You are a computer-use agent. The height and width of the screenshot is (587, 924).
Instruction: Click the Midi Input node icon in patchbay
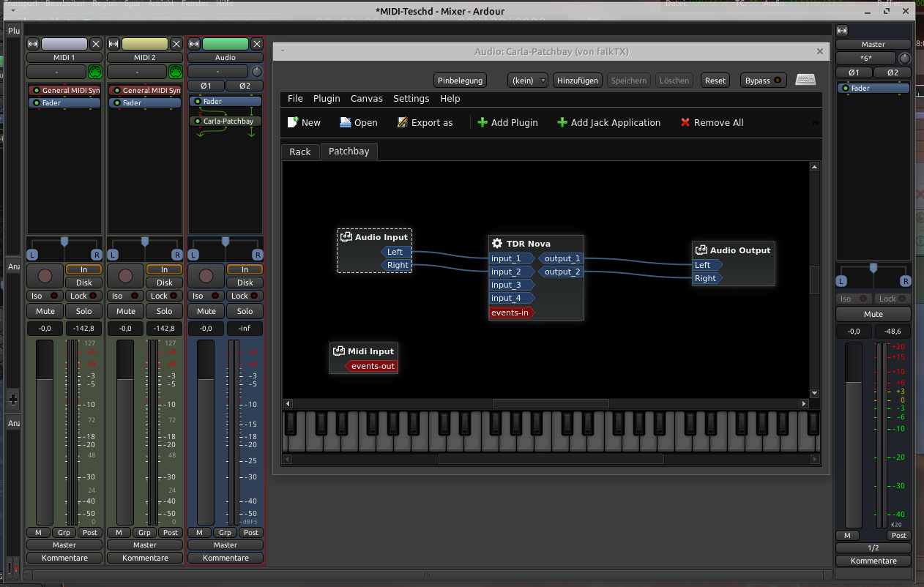click(339, 351)
